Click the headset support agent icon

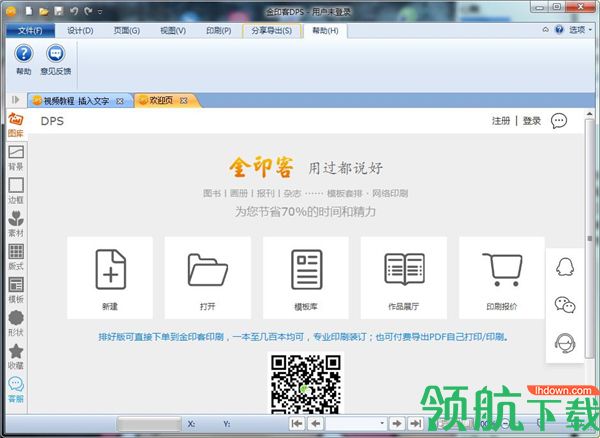565,343
